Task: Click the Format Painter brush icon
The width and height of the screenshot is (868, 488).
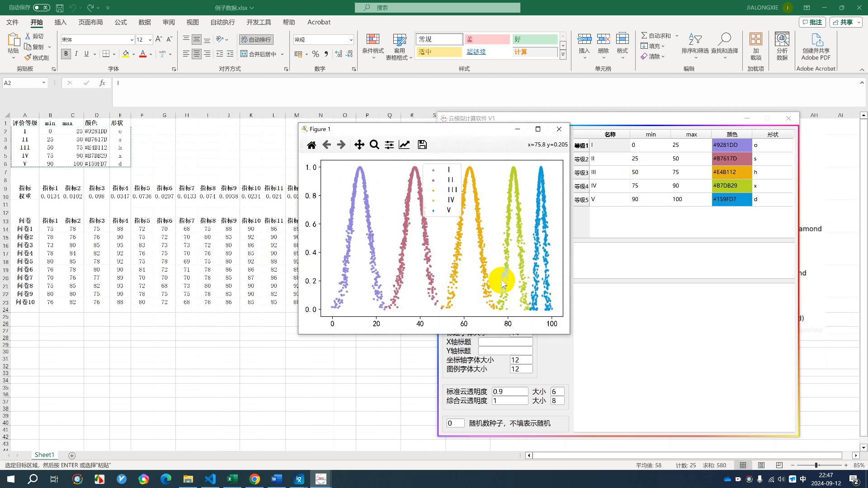Action: tap(37, 58)
